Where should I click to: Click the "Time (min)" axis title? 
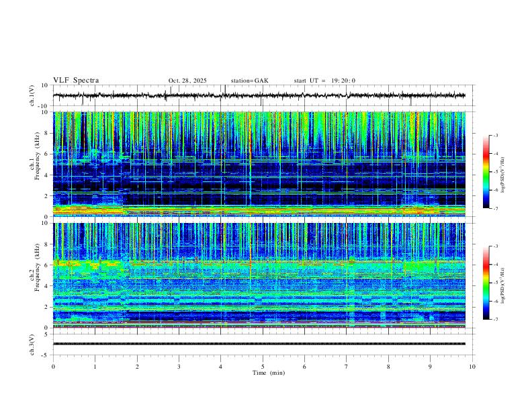269,373
